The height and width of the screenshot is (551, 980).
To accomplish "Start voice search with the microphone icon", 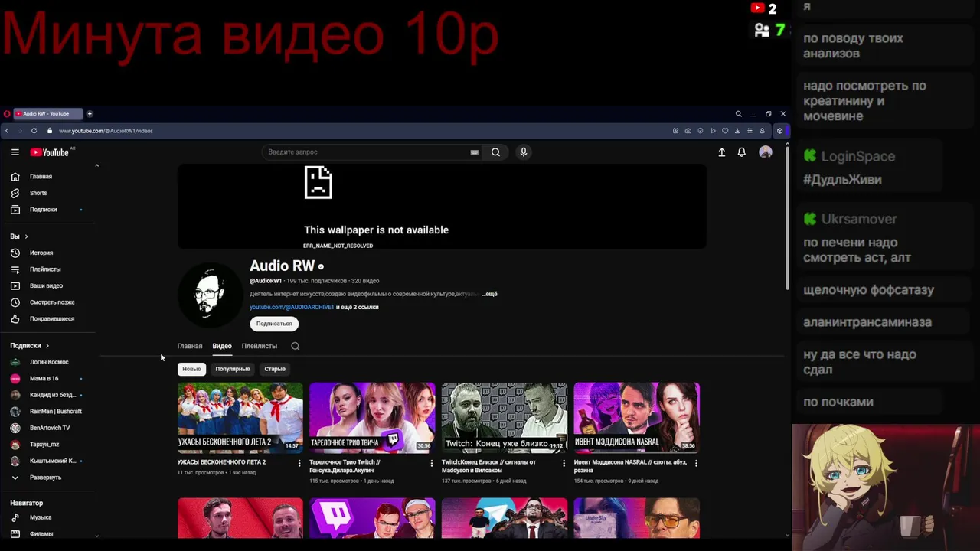I will point(524,152).
